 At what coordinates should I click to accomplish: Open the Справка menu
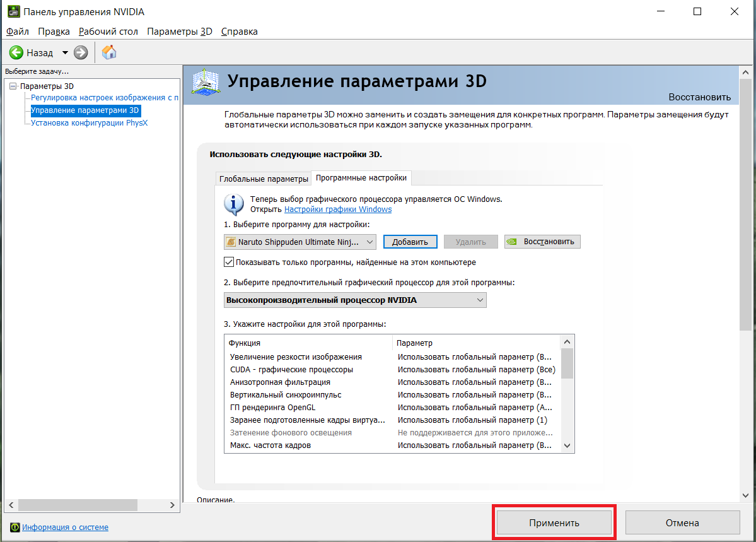point(240,32)
